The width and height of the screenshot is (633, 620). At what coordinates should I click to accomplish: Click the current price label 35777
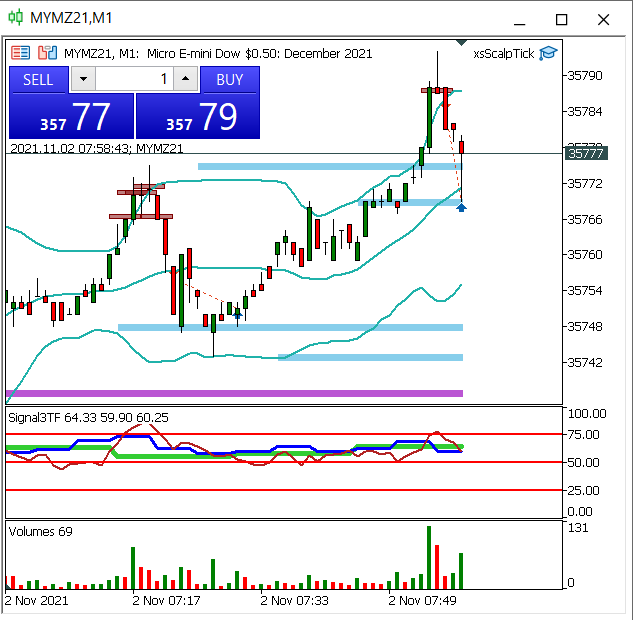tap(586, 153)
